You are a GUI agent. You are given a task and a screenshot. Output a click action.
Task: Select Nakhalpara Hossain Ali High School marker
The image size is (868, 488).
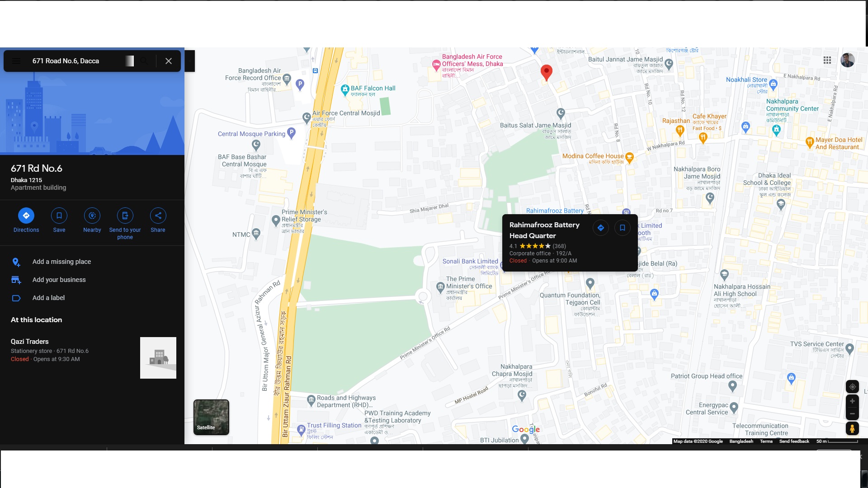point(724,274)
